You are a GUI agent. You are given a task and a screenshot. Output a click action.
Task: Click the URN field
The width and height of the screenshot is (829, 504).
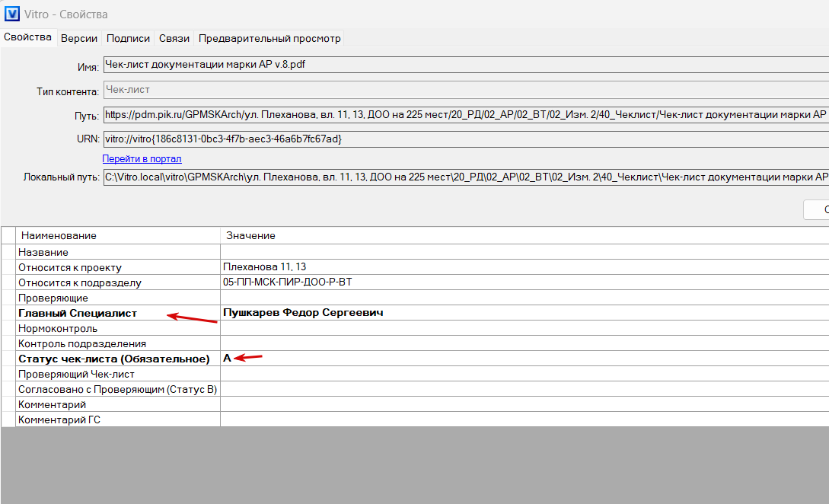point(467,139)
